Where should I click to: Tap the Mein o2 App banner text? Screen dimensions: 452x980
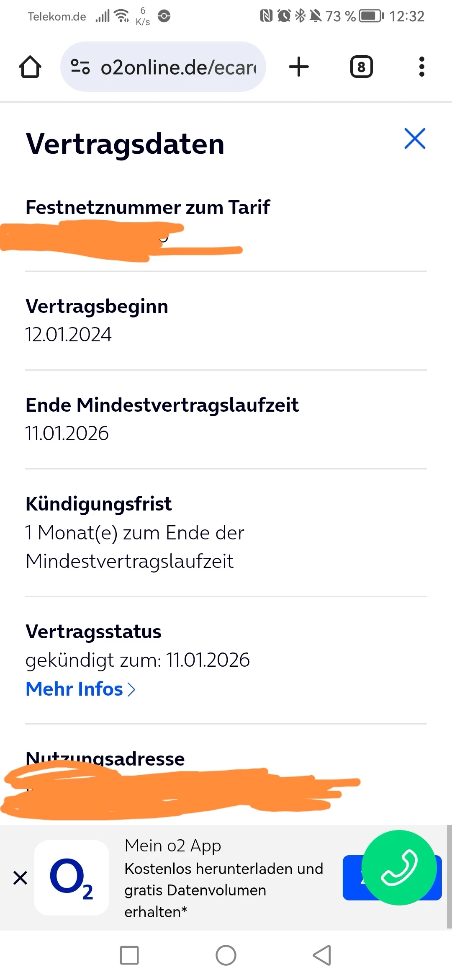(223, 877)
